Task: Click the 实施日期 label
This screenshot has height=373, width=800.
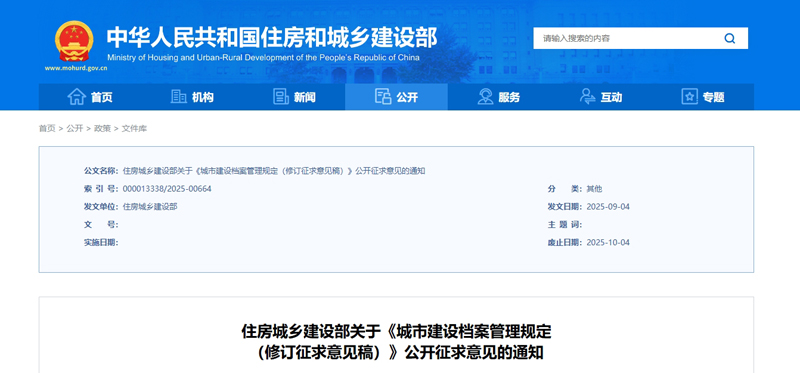Action: point(101,242)
